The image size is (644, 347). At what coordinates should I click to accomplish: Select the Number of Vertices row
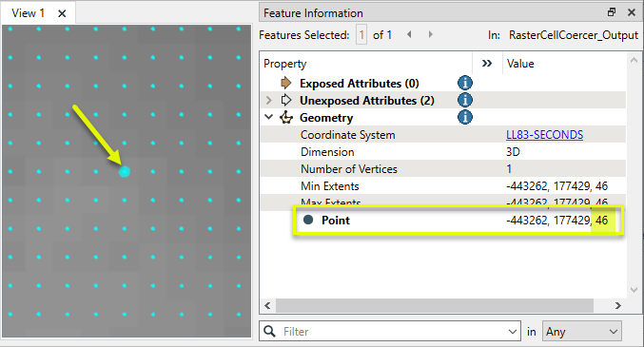[442, 169]
